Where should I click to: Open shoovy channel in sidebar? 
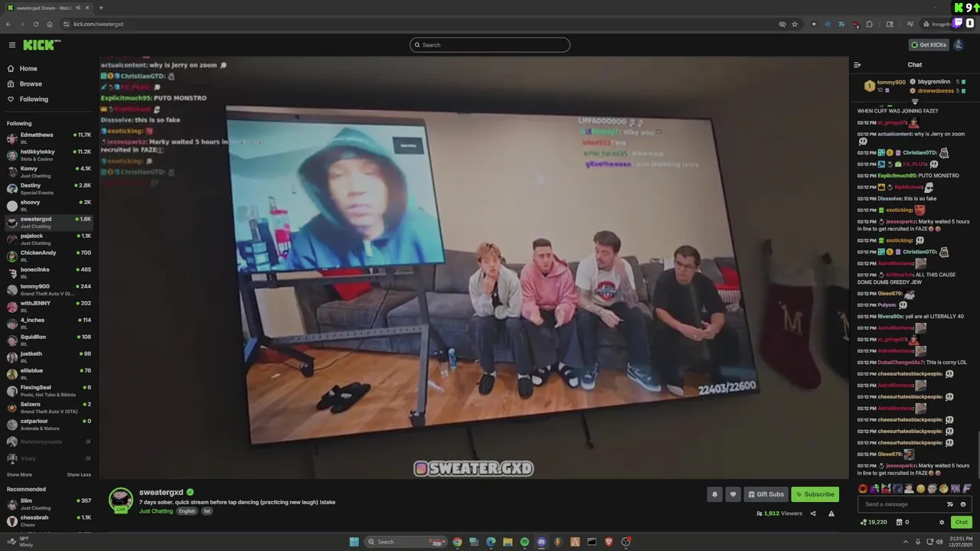(49, 205)
